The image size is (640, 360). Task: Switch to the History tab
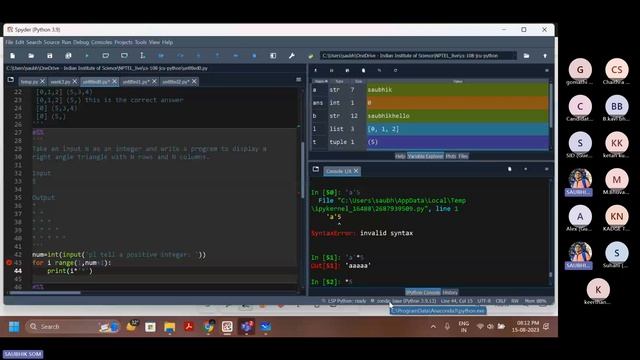450,292
